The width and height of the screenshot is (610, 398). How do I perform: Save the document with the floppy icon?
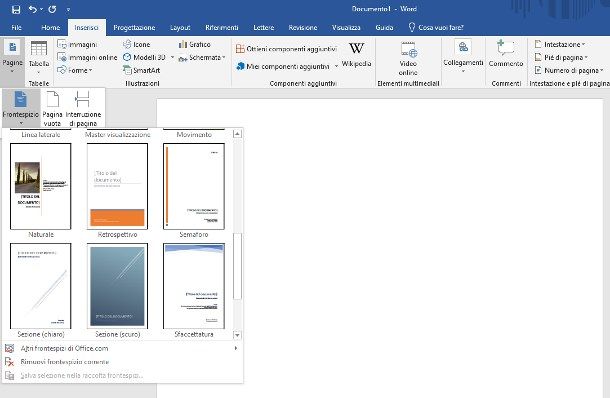(x=16, y=9)
